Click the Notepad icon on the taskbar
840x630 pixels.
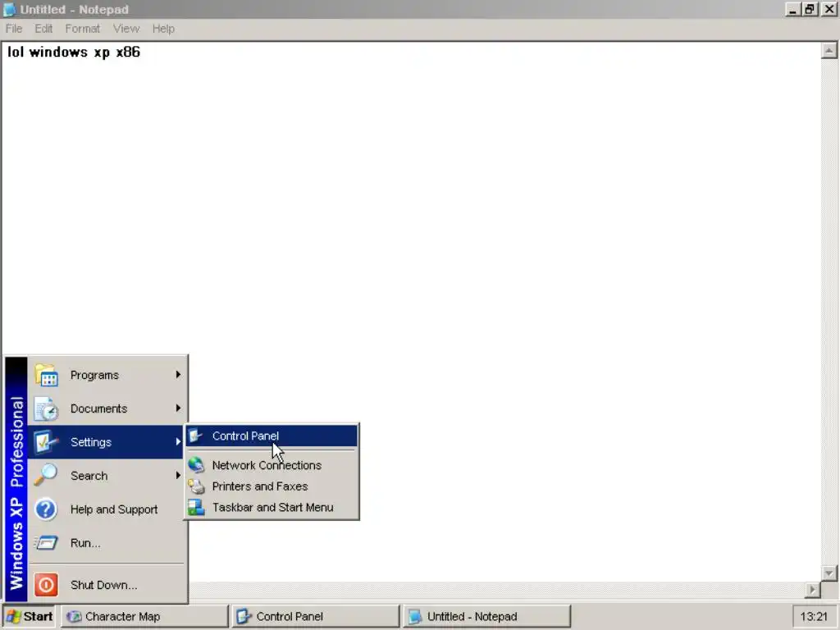[x=415, y=616]
